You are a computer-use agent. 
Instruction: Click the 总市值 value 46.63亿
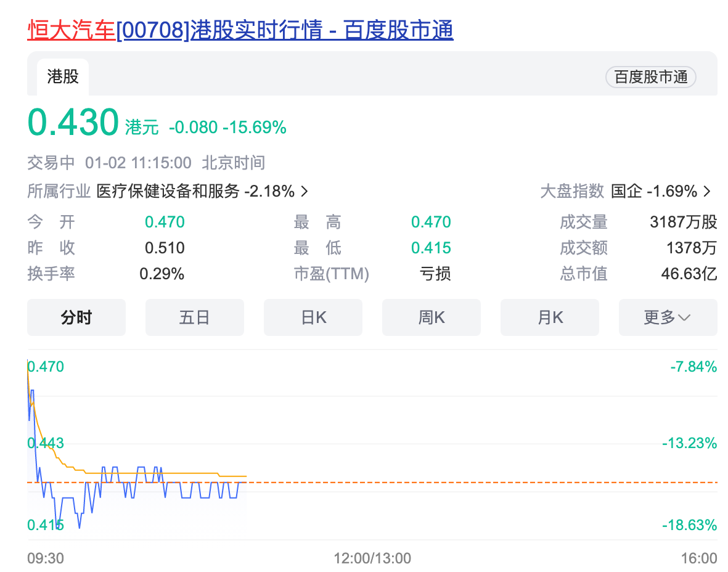(689, 274)
